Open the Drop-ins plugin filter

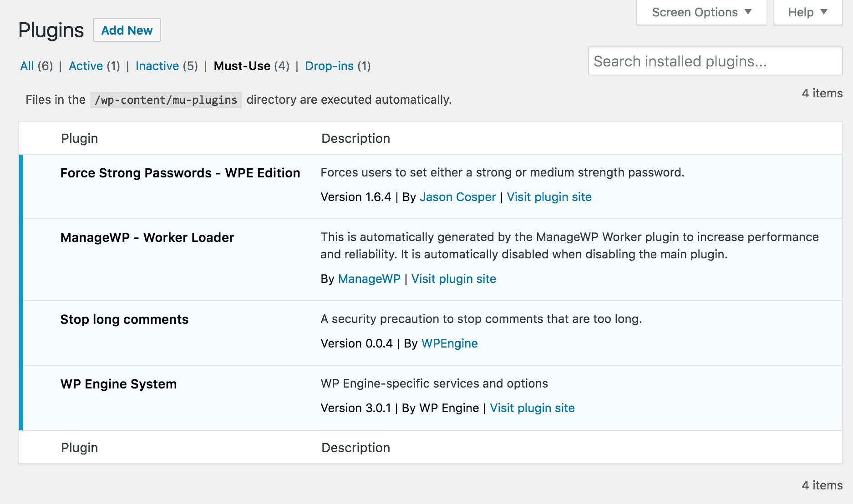point(329,66)
